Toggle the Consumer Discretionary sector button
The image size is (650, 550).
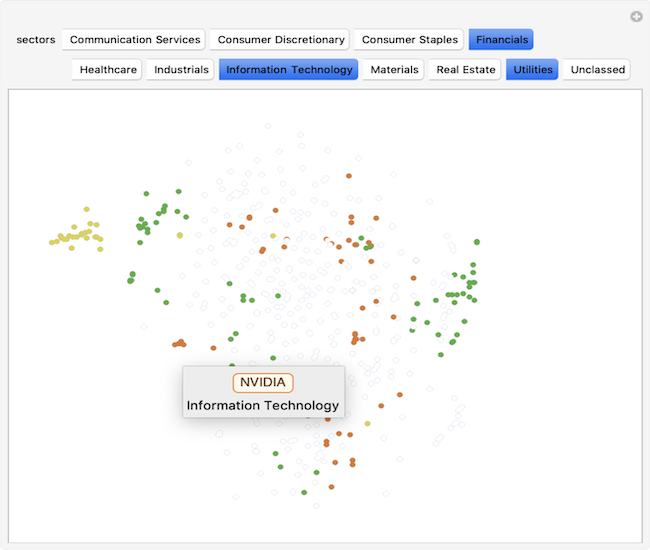(280, 40)
